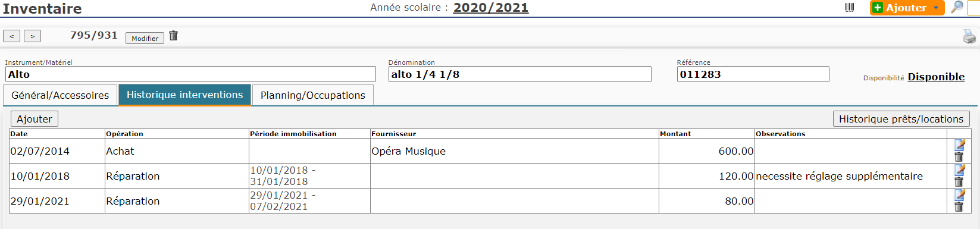Go to next inventory record
This screenshot has height=229, width=980.
(x=33, y=36)
